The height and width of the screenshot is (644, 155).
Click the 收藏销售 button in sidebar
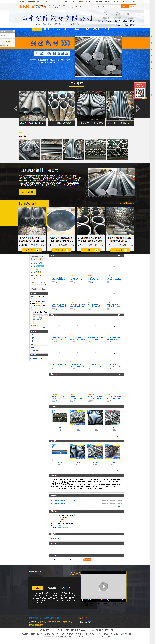click(x=43, y=289)
